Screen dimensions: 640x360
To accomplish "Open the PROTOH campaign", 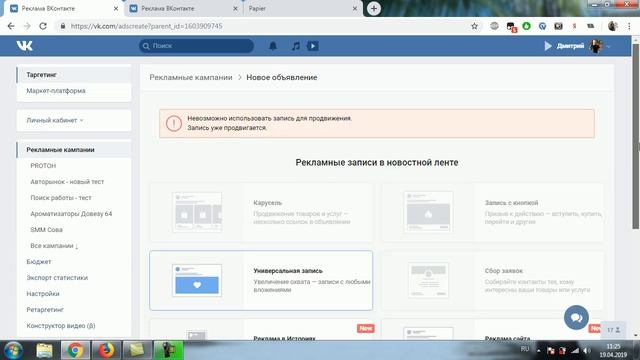I will pos(43,166).
